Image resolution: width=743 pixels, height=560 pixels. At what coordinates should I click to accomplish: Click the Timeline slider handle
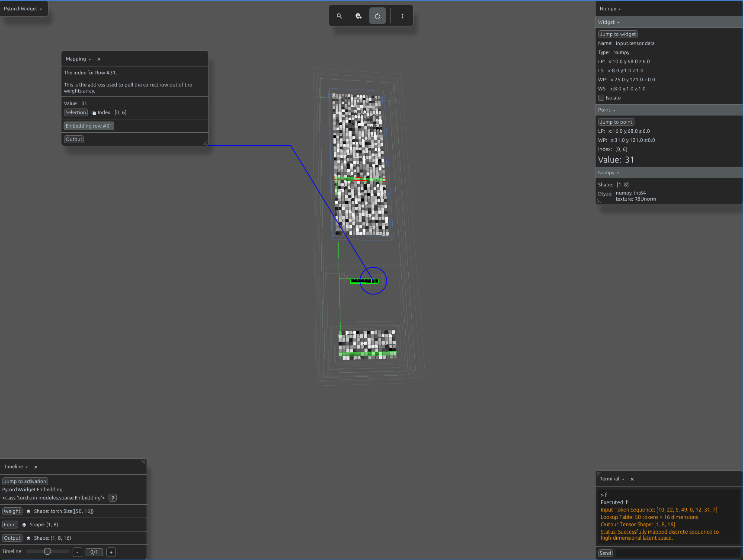[48, 551]
